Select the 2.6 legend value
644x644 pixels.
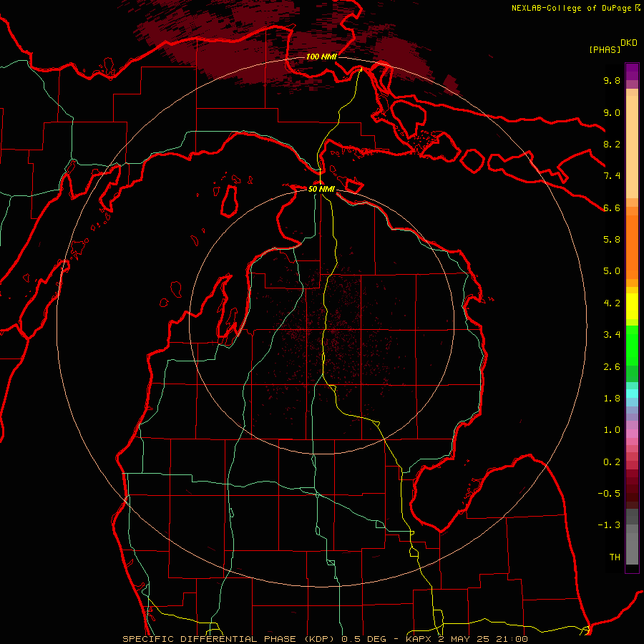(x=612, y=367)
